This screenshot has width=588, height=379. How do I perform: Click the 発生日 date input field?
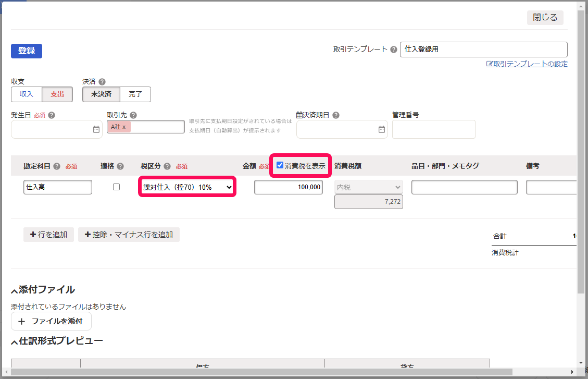(x=57, y=129)
